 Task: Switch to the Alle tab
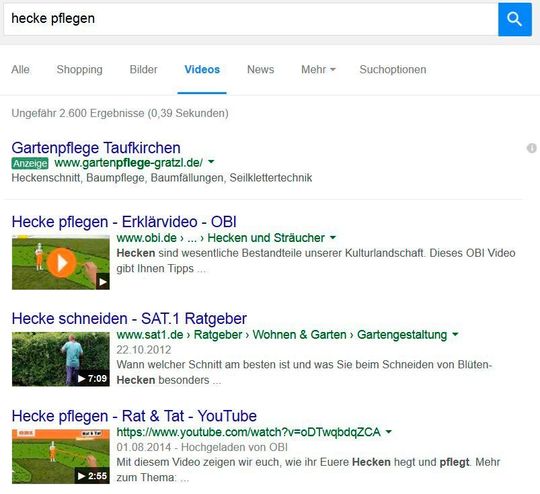(x=20, y=70)
